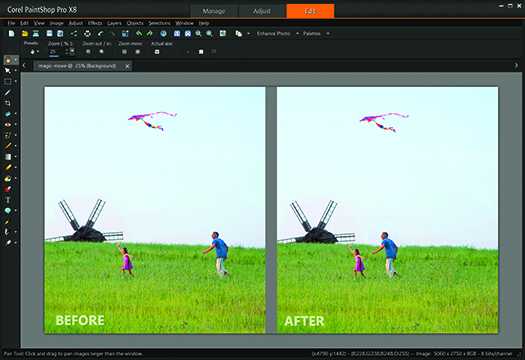The height and width of the screenshot is (360, 525).
Task: Select the Preset Shape speech-bubble tool
Action: coord(8,211)
